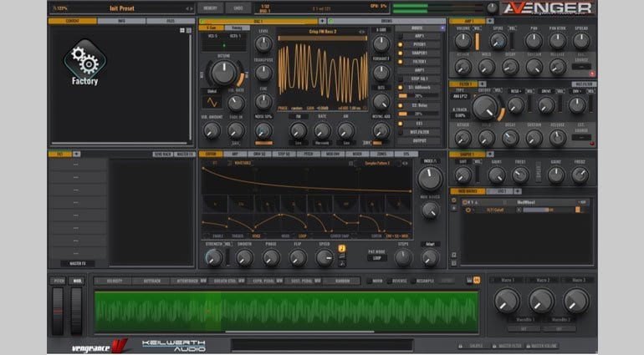Click the AMP VOLUME knob
The image size is (644, 355).
[463, 41]
